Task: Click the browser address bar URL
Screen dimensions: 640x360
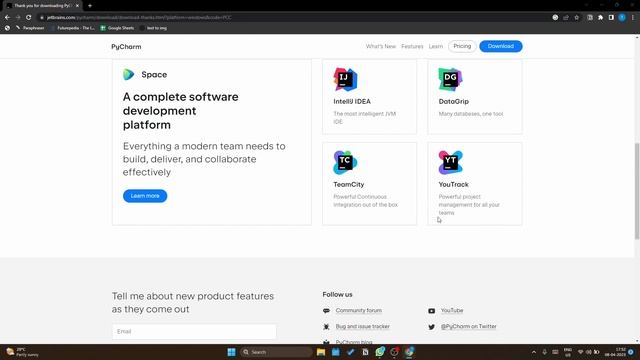Action: click(x=139, y=18)
